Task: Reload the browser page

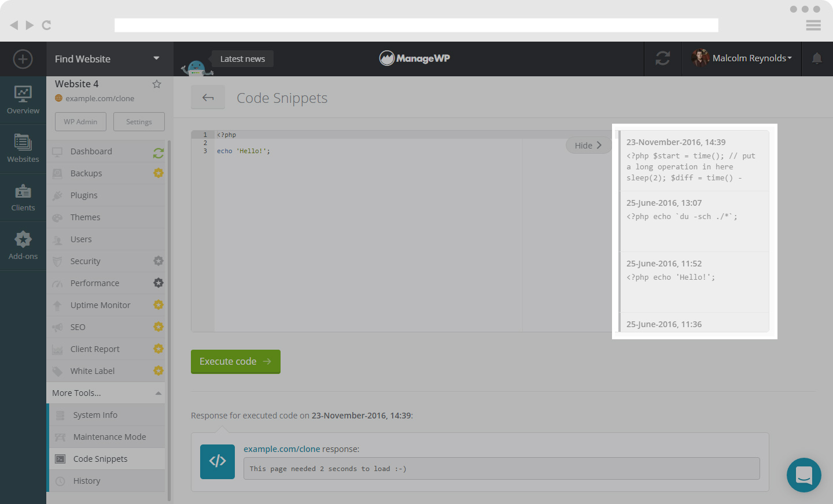Action: 47,25
